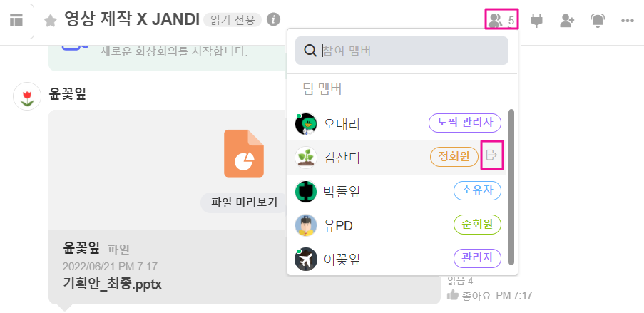The image size is (644, 313).
Task: Click 윤꽃잎's tulip profile avatar
Action: 27,96
